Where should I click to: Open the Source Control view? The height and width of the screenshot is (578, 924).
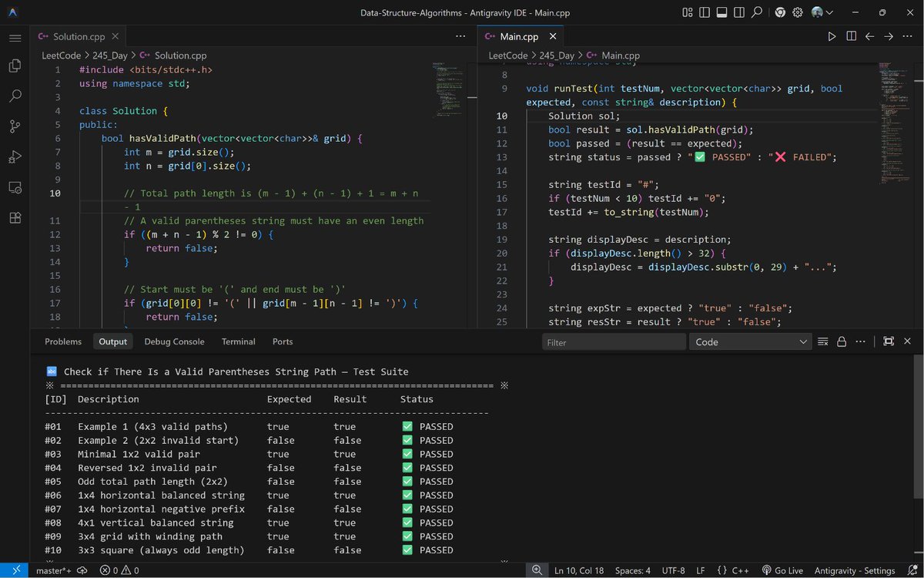[x=15, y=126]
